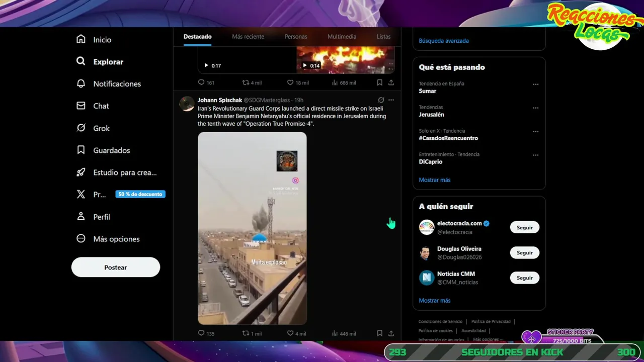644x362 pixels.
Task: Open Condiciones de Servicio link
Action: [x=440, y=322]
